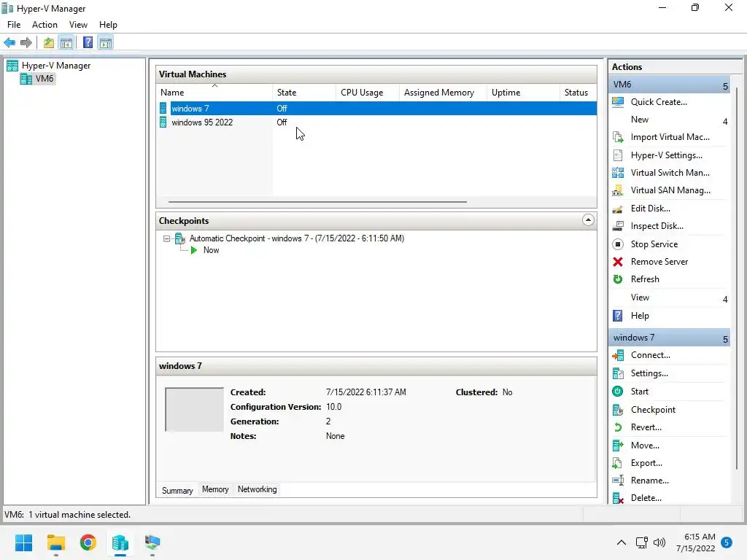Click the Up one level folder icon
The image size is (747, 560).
pyautogui.click(x=49, y=43)
